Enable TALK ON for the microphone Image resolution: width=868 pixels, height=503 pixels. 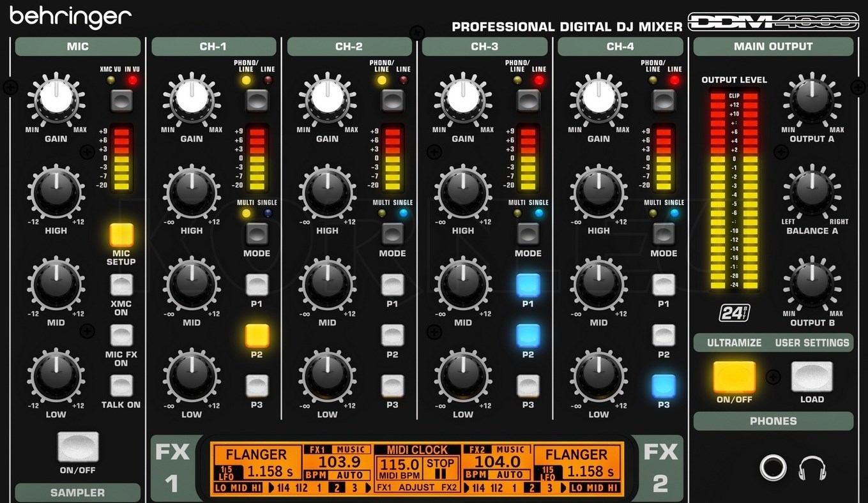pyautogui.click(x=121, y=386)
